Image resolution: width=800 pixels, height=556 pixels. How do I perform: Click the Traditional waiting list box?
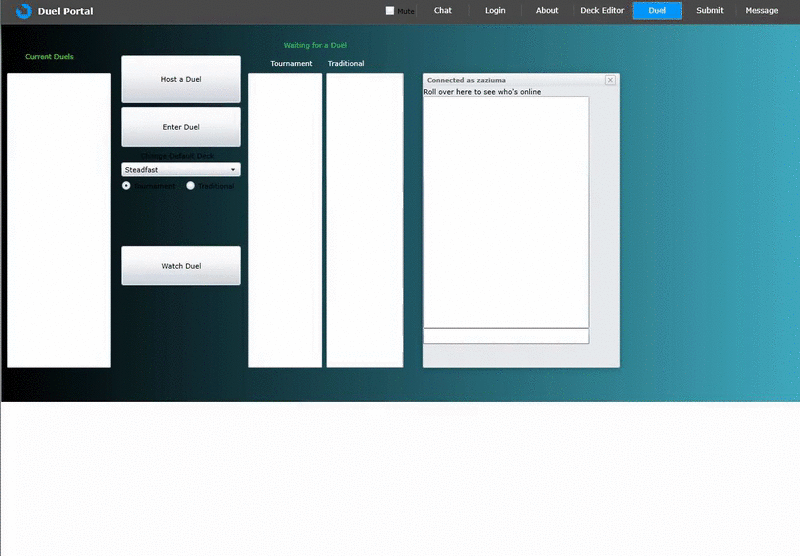click(x=365, y=220)
